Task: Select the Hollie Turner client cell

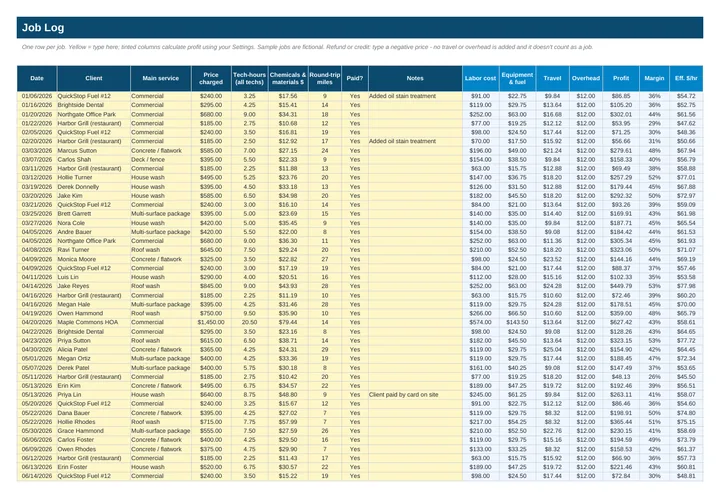Action: [94, 177]
